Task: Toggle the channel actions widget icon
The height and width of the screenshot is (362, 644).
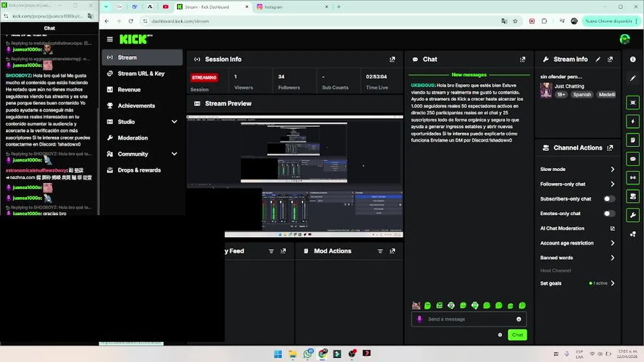Action: coord(633,196)
